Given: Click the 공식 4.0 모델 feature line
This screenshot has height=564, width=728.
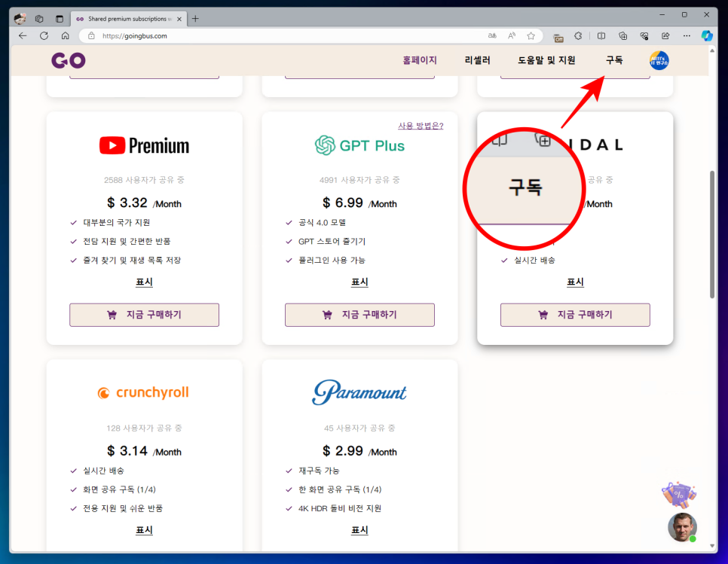Looking at the screenshot, I should point(323,223).
